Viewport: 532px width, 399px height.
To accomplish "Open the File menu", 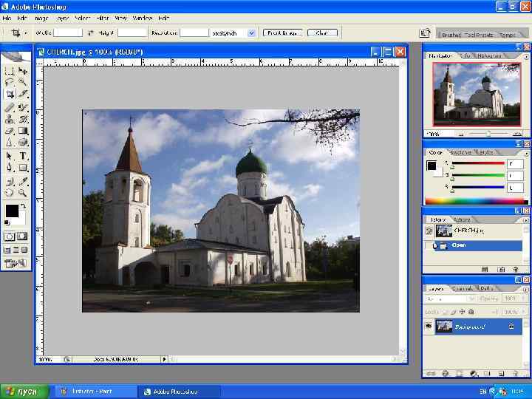I will [7, 18].
